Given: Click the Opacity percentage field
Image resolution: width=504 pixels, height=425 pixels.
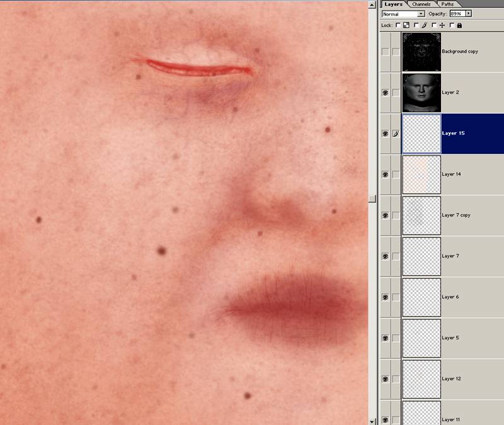Looking at the screenshot, I should click(457, 13).
